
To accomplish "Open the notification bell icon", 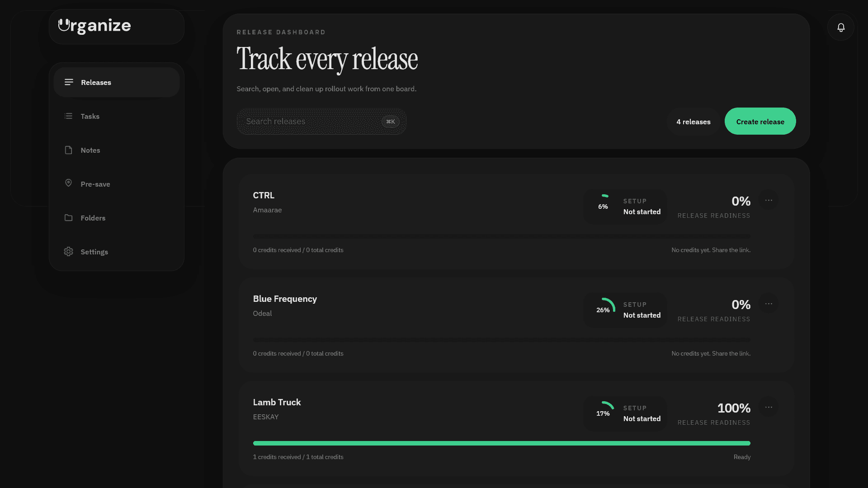I will (x=840, y=27).
